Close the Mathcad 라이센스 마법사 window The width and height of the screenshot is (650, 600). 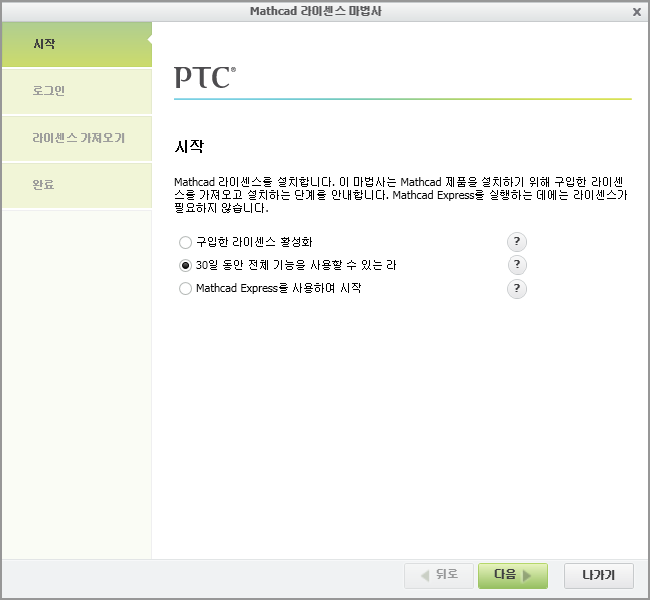(x=637, y=12)
